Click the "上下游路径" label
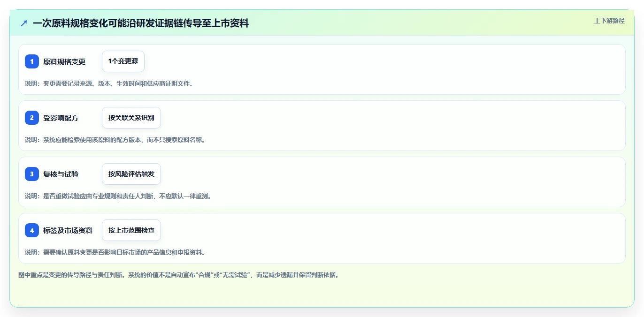Screen dimensions: 644x317 pos(609,21)
